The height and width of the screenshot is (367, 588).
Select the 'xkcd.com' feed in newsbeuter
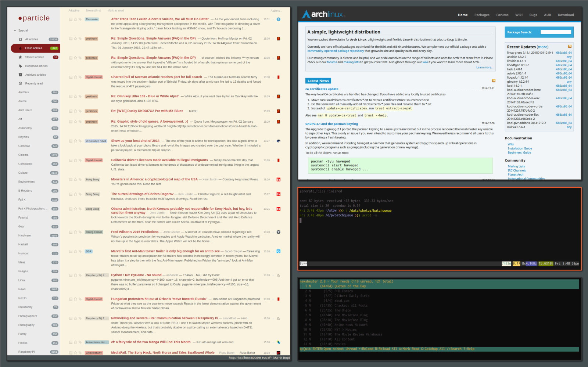pyautogui.click(x=439, y=301)
